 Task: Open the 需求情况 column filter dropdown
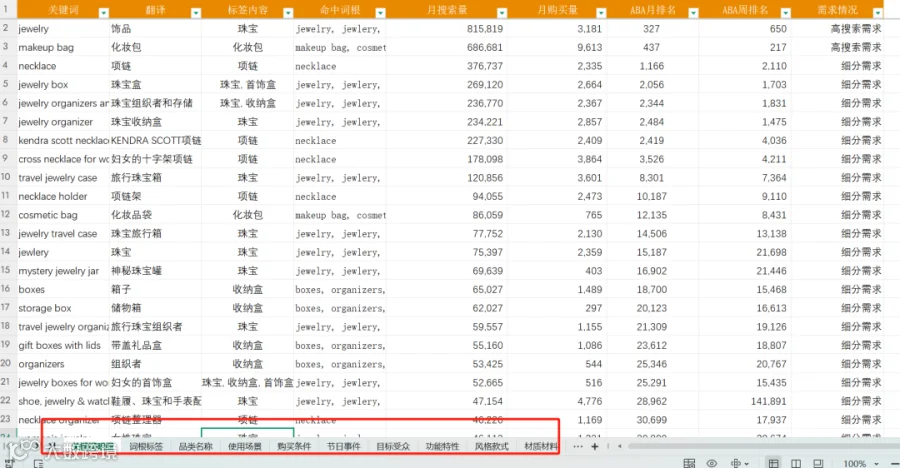point(877,13)
